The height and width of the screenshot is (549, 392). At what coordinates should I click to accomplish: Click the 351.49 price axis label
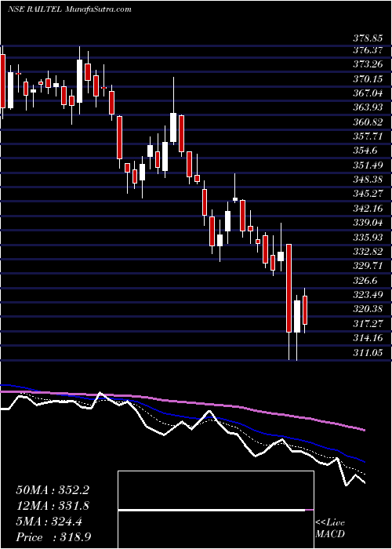point(367,165)
